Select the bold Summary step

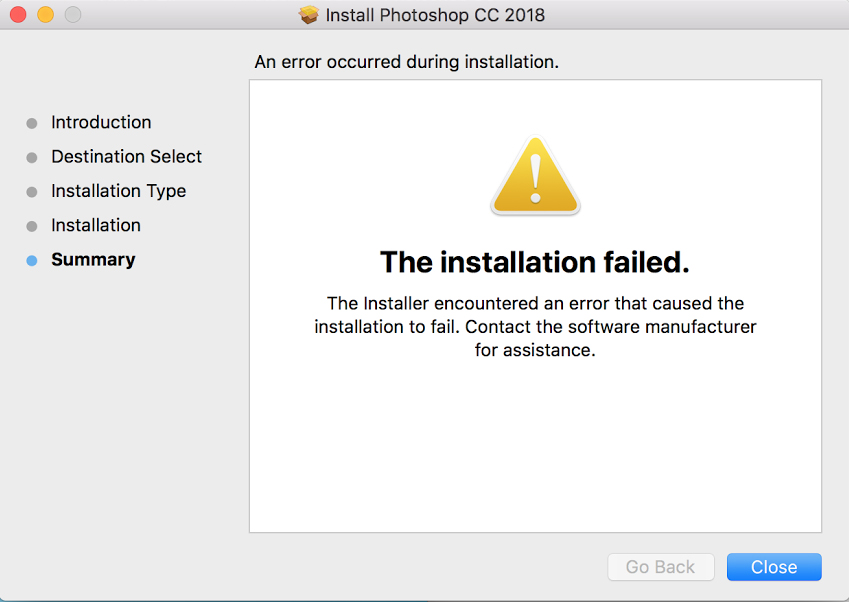coord(92,260)
